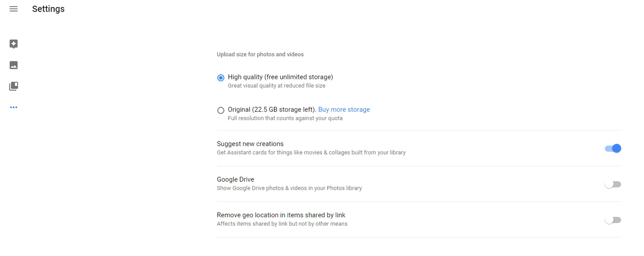Enable the Google Drive toggle
This screenshot has width=644, height=256.
pyautogui.click(x=613, y=184)
